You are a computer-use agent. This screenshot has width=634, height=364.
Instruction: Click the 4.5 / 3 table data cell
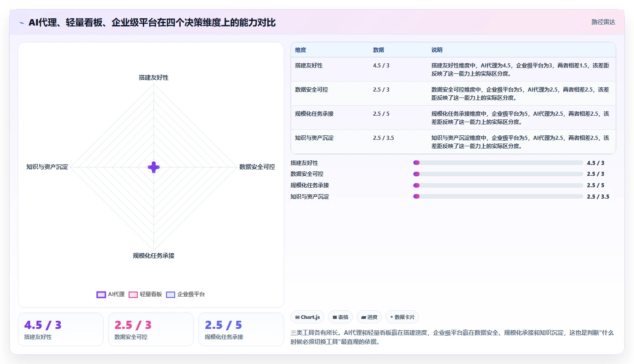381,66
